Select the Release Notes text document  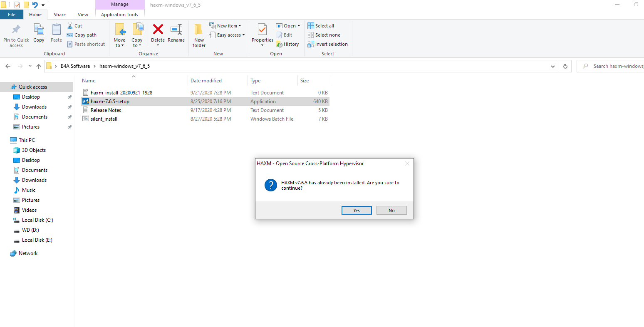pos(205,110)
